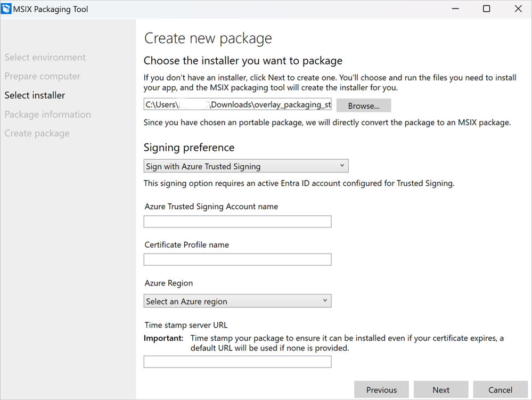Viewport: 532px width, 400px height.
Task: Click the 'Certificate Profile name' label
Action: point(186,244)
